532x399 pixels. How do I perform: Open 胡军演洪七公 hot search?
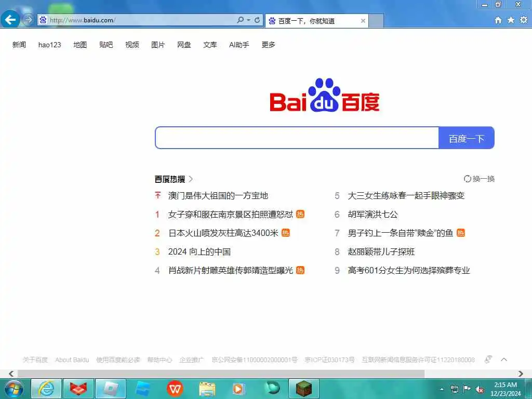(x=373, y=215)
